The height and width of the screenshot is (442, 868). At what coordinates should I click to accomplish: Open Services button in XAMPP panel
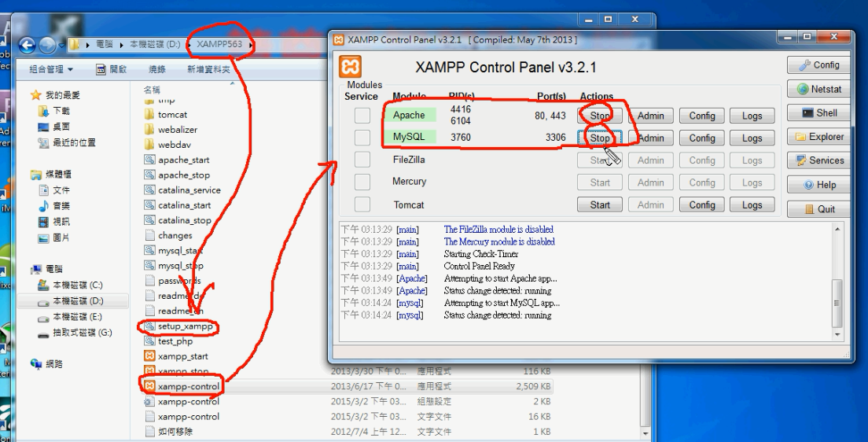coord(818,160)
